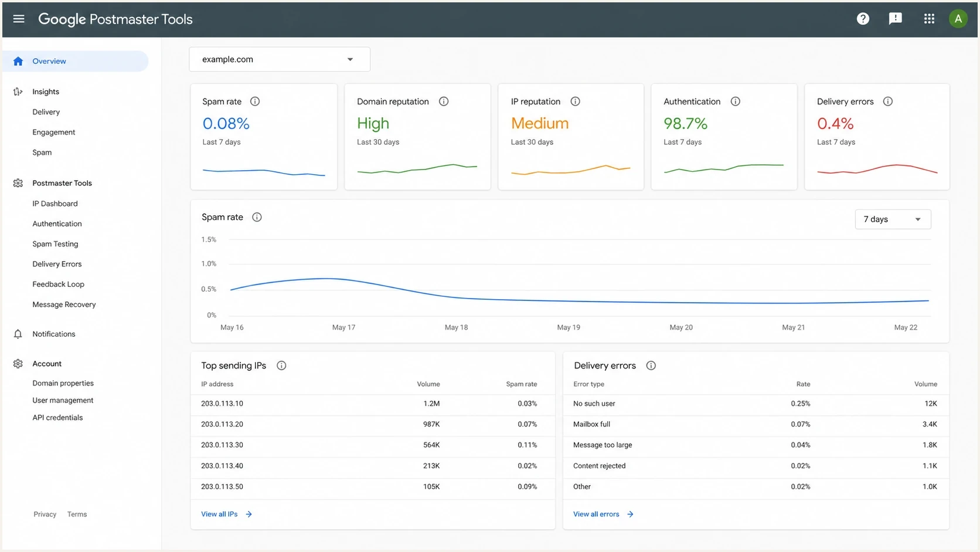Open Spam Testing page
Viewport: 980px width, 552px height.
click(55, 244)
